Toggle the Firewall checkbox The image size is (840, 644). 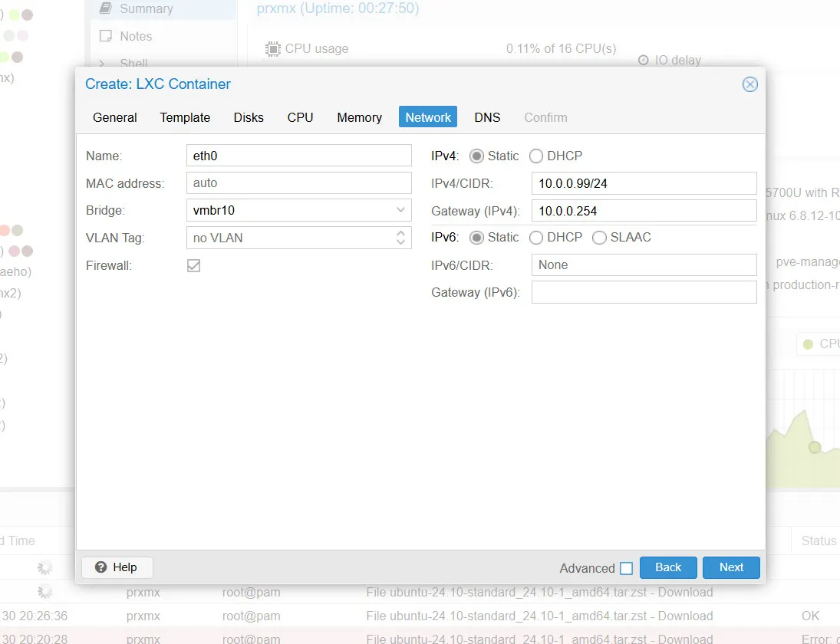(194, 265)
